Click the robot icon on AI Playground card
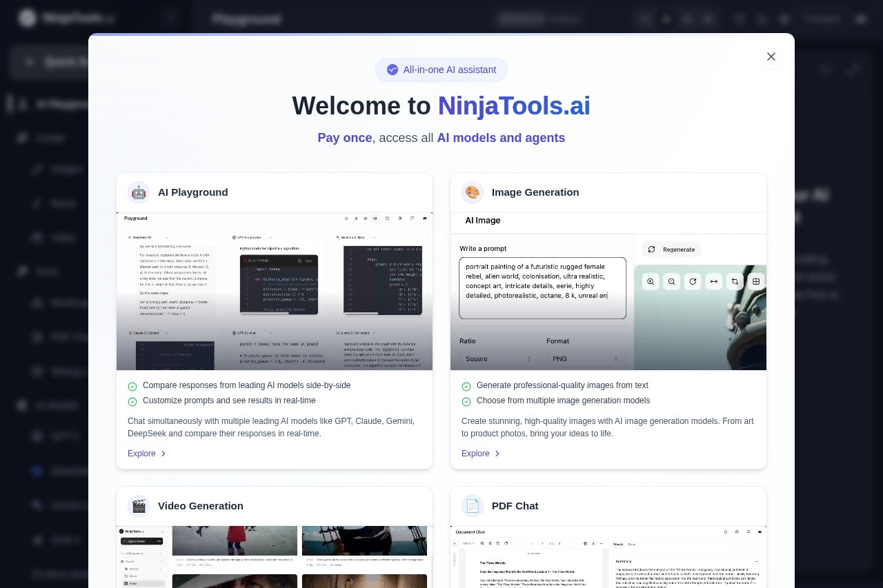This screenshot has height=588, width=883. [139, 192]
